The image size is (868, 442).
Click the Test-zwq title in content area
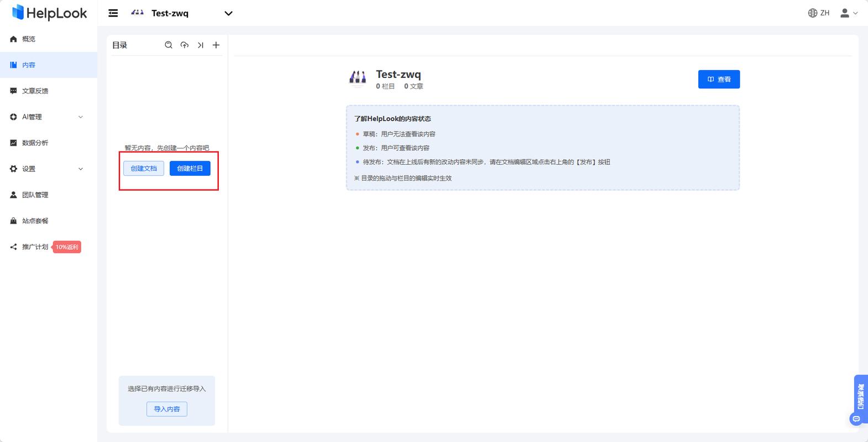pyautogui.click(x=398, y=74)
